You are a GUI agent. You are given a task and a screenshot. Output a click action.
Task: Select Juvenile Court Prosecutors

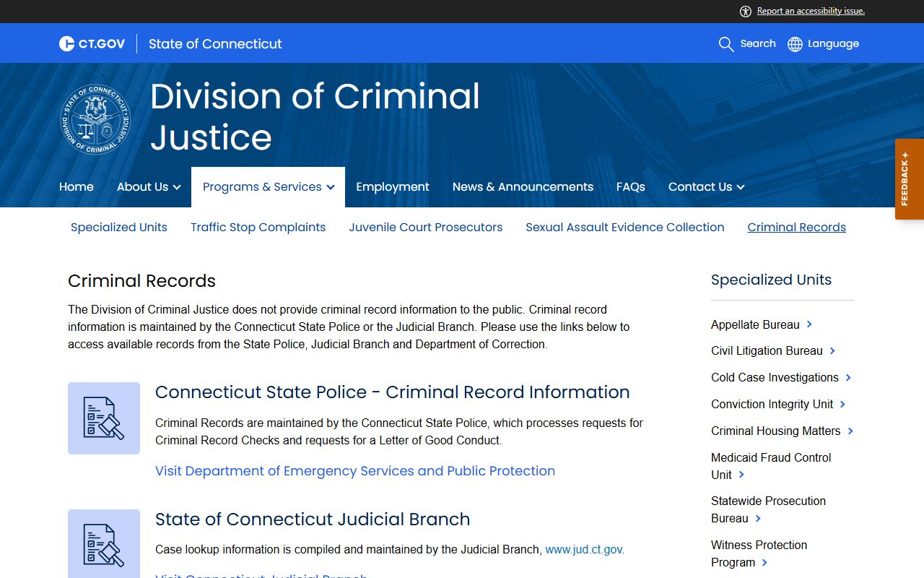coord(426,227)
